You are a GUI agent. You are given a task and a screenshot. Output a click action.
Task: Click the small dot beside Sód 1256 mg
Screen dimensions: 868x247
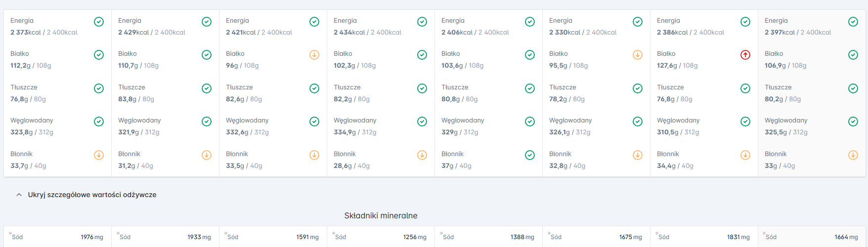point(334,233)
